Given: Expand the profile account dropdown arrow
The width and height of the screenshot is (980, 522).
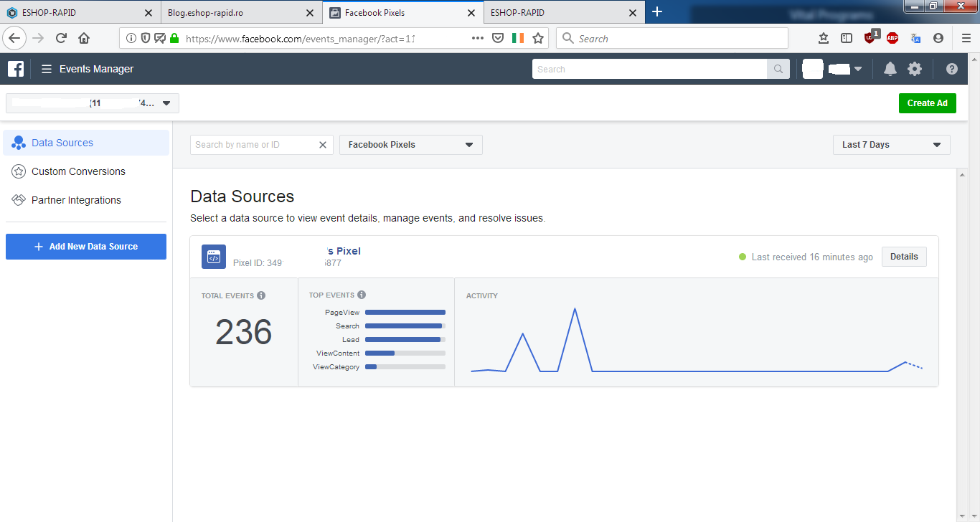Looking at the screenshot, I should coord(858,69).
